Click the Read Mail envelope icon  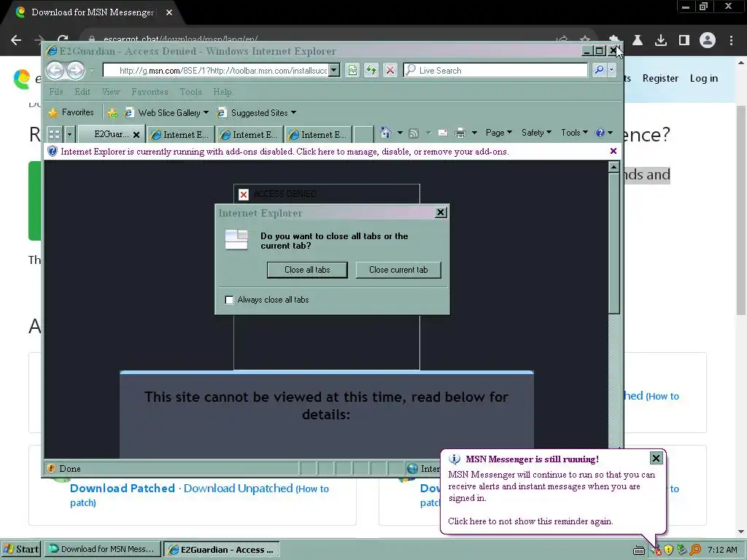coord(443,133)
